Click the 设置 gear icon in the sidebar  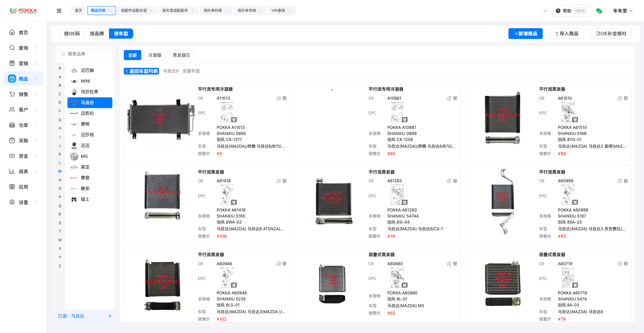(12, 202)
